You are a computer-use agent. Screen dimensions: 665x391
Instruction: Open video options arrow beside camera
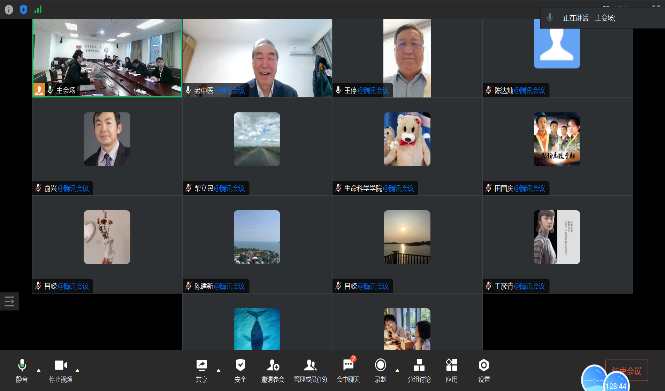click(x=77, y=370)
